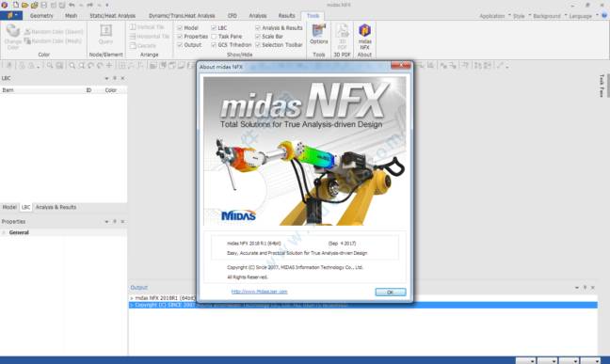Click the midas NFX splash image in About dialog
This screenshot has width=610, height=364.
(305, 150)
